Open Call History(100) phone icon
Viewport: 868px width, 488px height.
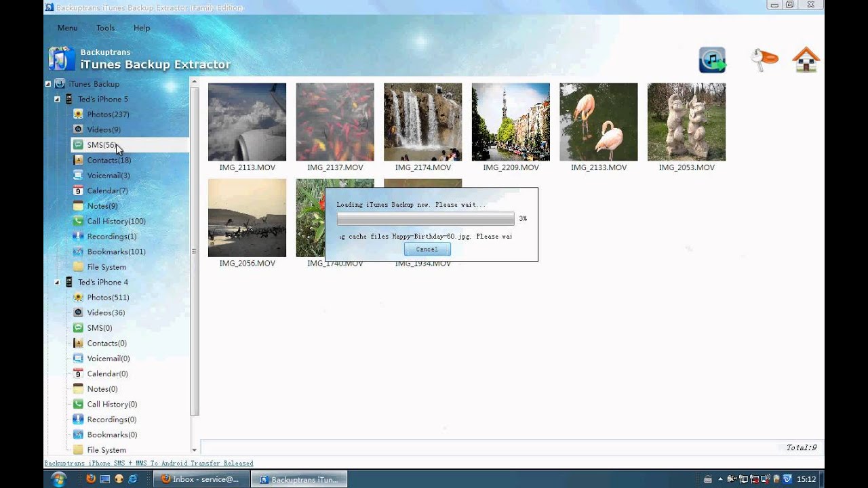[78, 221]
